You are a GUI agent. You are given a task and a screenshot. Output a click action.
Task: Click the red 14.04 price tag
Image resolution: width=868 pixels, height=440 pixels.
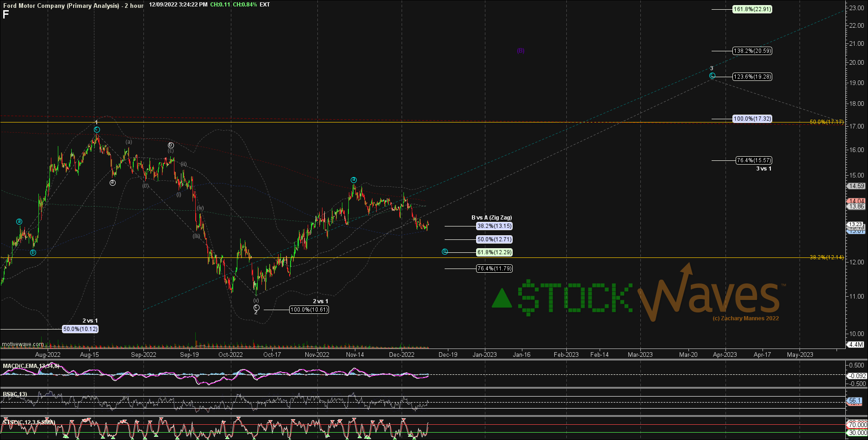click(x=856, y=201)
